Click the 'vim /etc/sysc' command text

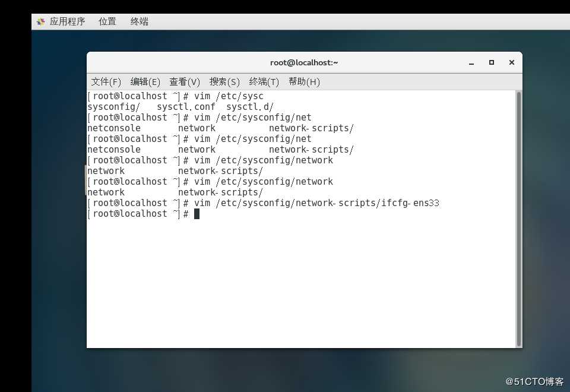[229, 96]
